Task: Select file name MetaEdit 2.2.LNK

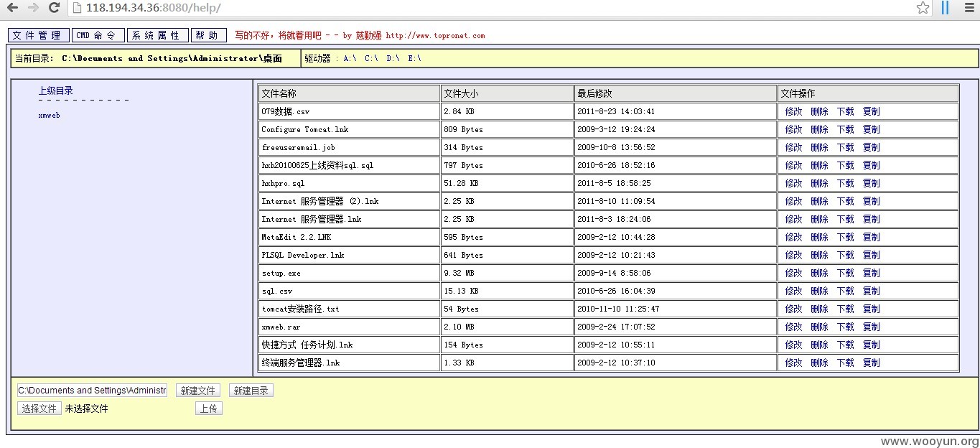Action: (297, 237)
